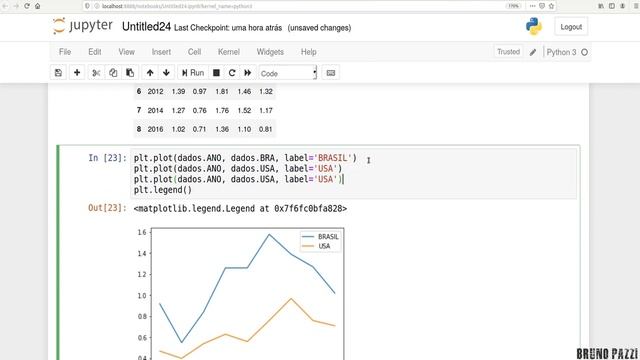Open the Insert menu
This screenshot has height=360, width=640.
[161, 52]
